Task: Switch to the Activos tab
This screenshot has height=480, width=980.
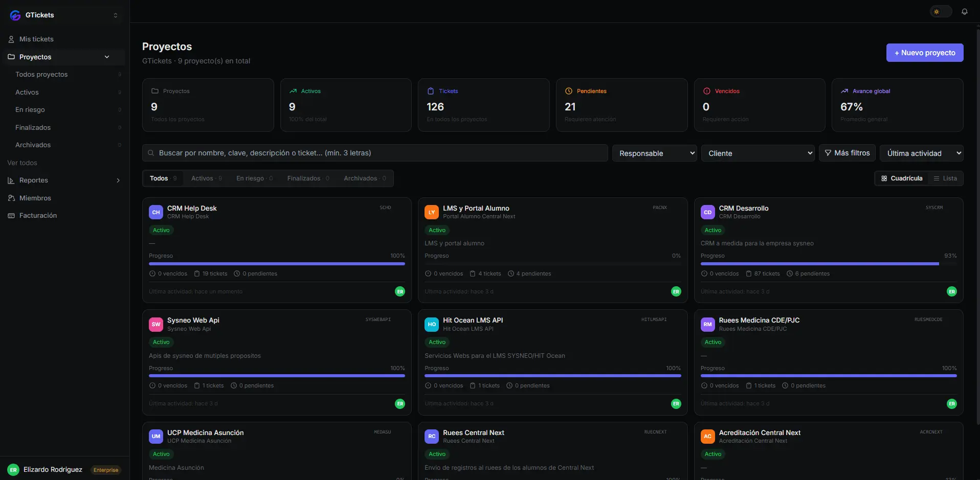Action: coord(207,178)
